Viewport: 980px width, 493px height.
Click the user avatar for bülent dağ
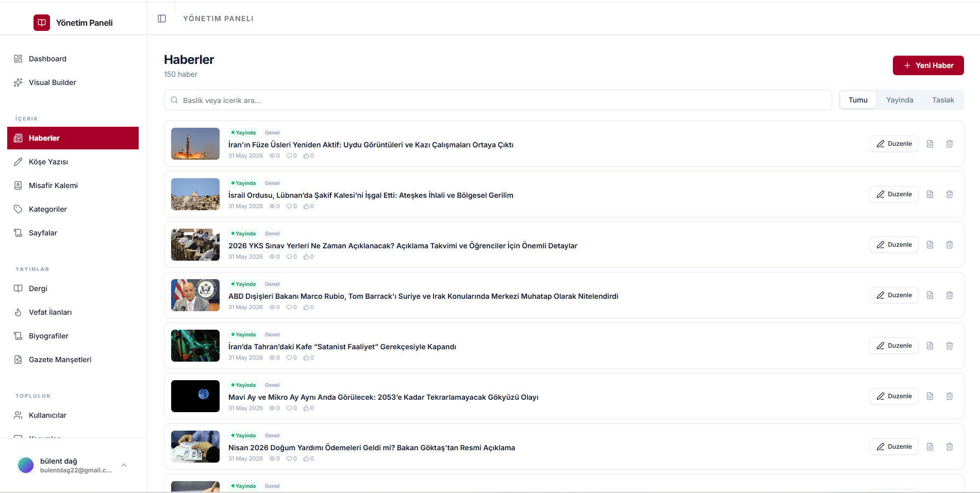pos(26,465)
